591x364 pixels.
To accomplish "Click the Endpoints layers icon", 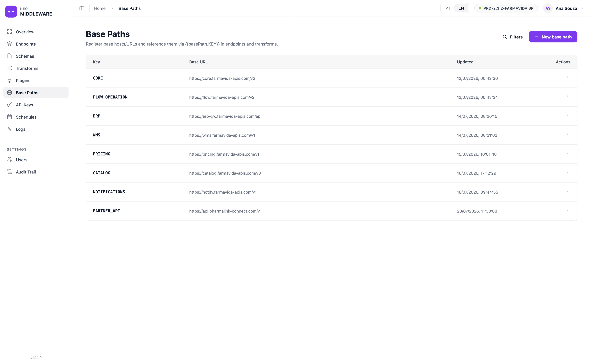I will (9, 44).
